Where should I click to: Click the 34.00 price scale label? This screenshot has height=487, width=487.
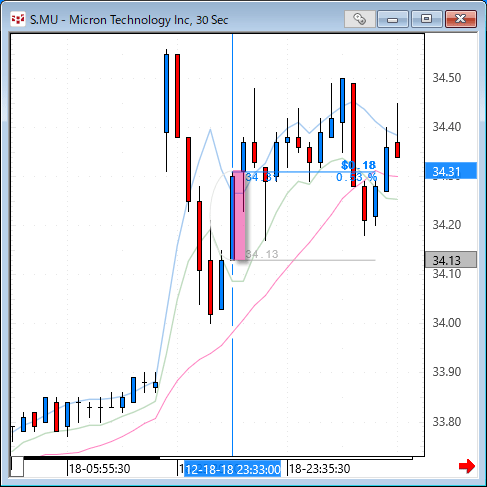pyautogui.click(x=447, y=323)
